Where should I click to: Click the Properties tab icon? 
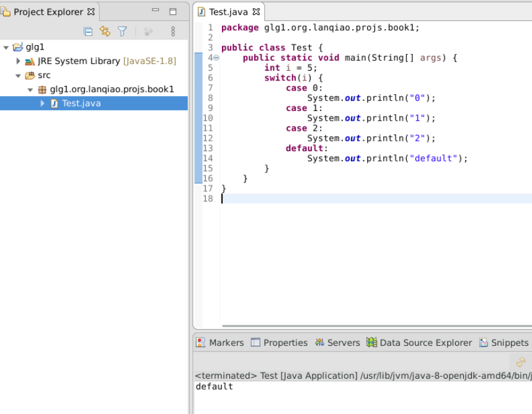pyautogui.click(x=255, y=343)
